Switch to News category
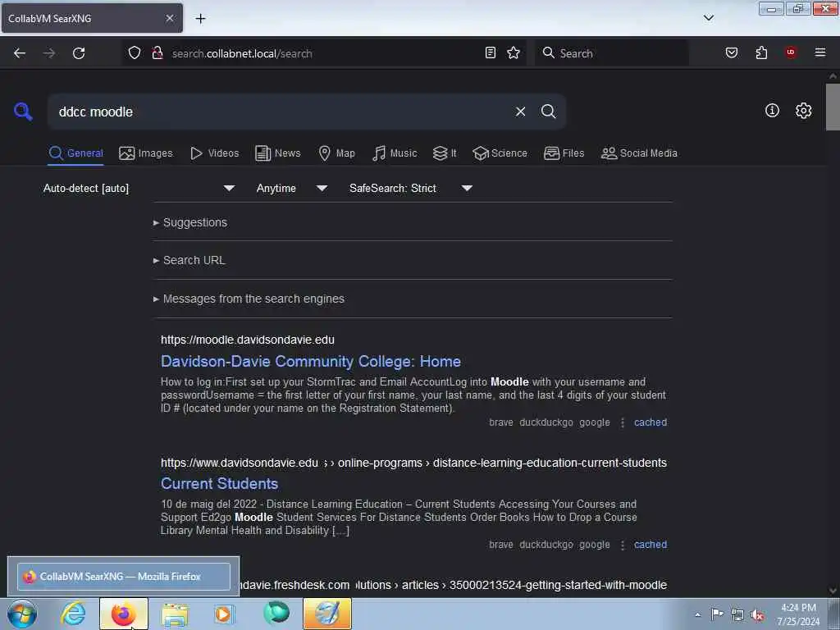The width and height of the screenshot is (840, 630). [278, 153]
